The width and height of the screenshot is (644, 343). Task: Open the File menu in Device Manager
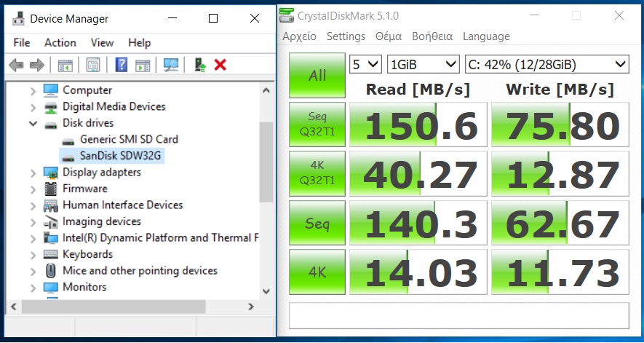pyautogui.click(x=21, y=43)
